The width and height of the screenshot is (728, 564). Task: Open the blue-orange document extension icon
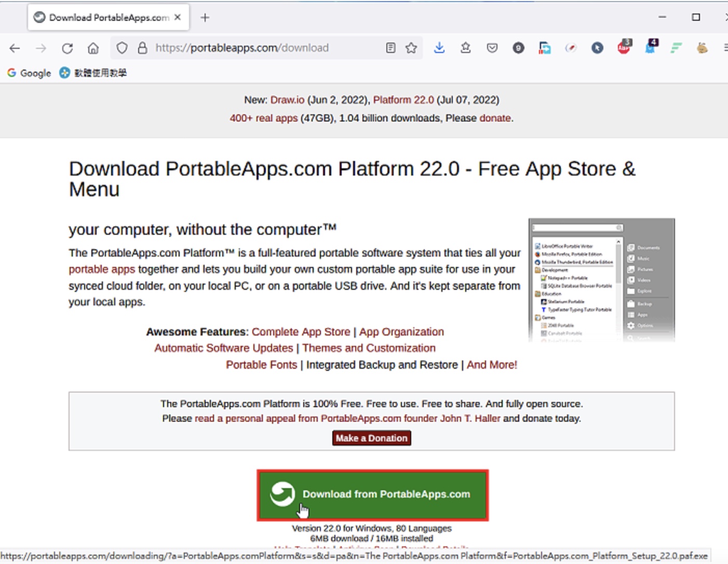[x=545, y=48]
